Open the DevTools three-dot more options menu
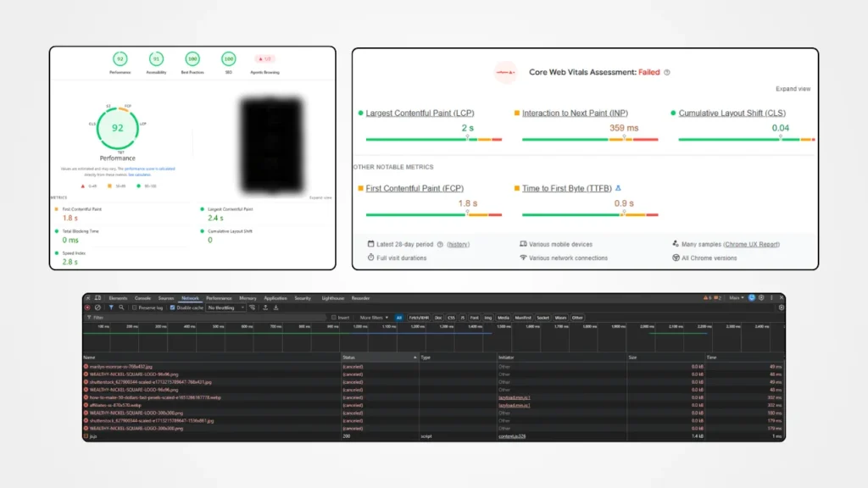Screen dimensions: 868x488 click(x=771, y=297)
